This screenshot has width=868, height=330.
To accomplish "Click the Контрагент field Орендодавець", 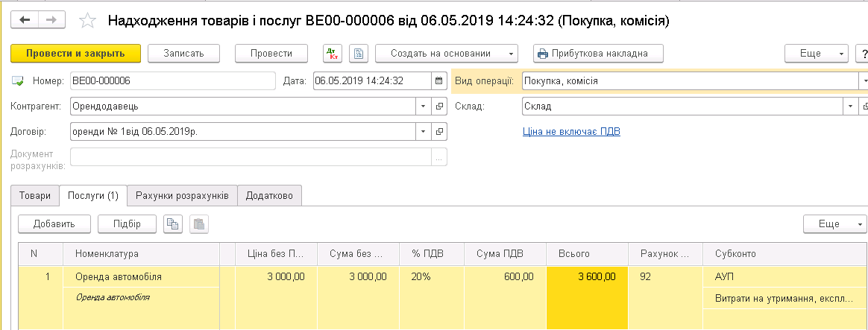I will click(243, 106).
